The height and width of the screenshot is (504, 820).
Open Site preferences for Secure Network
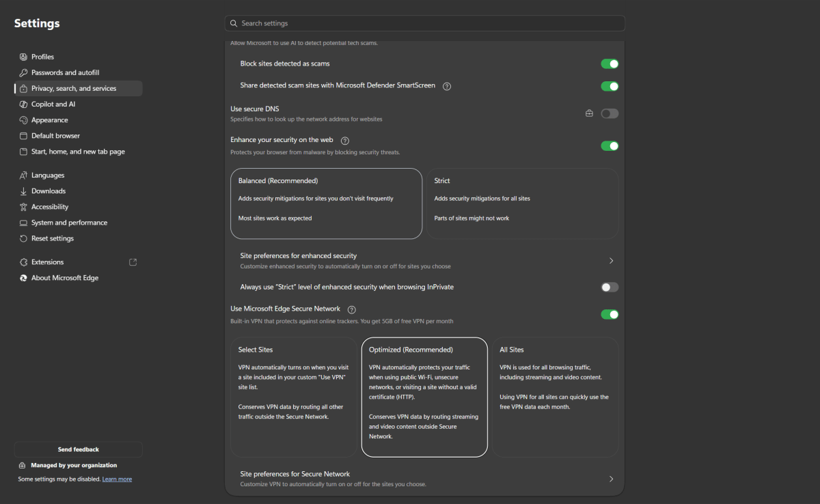tap(424, 479)
